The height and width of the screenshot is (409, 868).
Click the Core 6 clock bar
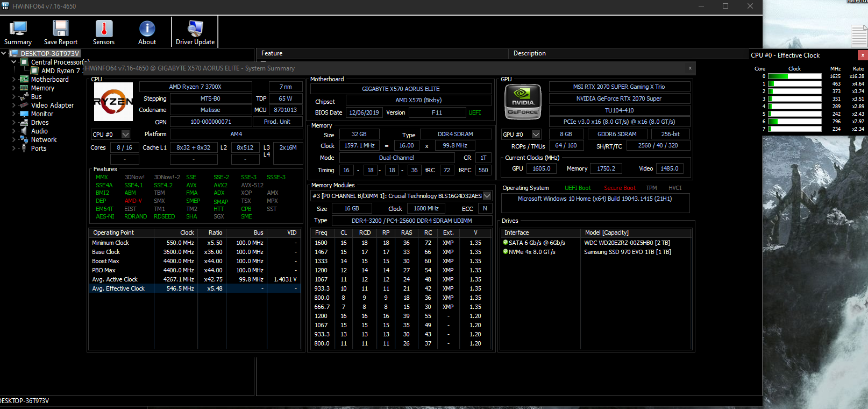pos(795,122)
